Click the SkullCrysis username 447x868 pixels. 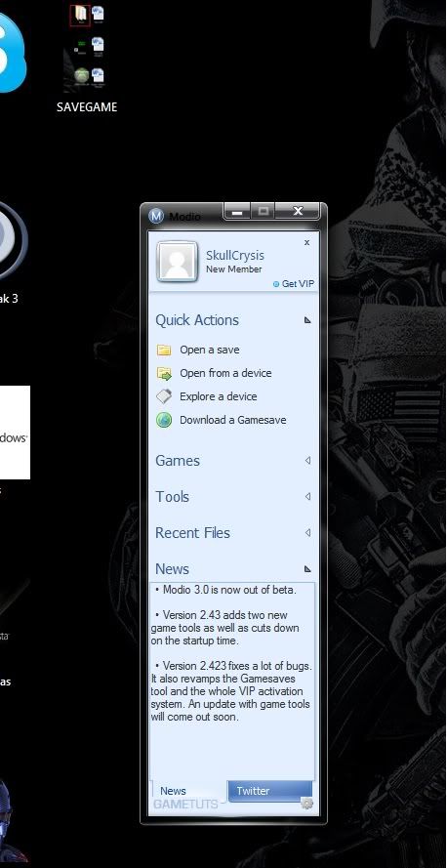(x=235, y=255)
